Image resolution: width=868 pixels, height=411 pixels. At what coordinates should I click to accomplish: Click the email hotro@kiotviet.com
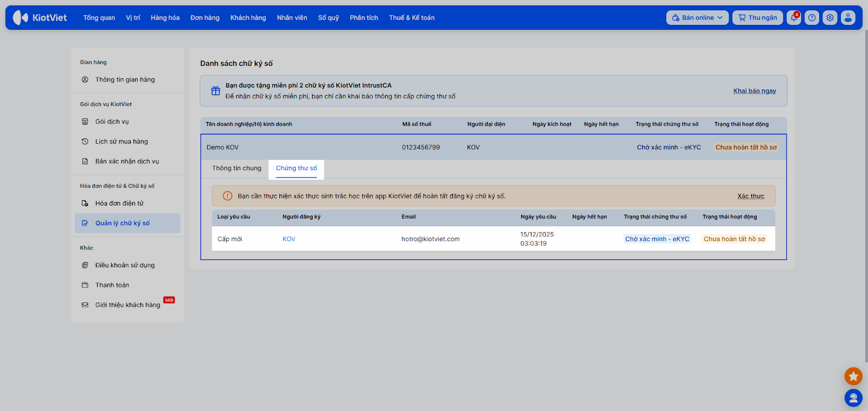(431, 239)
